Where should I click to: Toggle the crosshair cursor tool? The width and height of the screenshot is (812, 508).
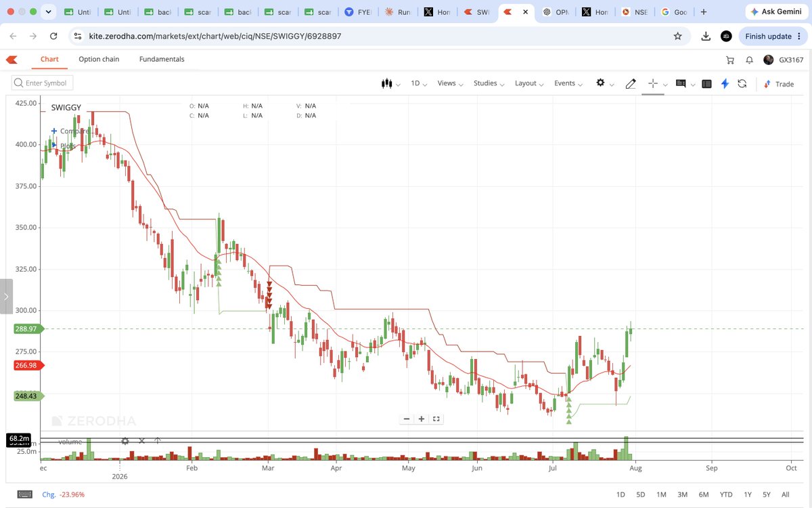point(653,83)
